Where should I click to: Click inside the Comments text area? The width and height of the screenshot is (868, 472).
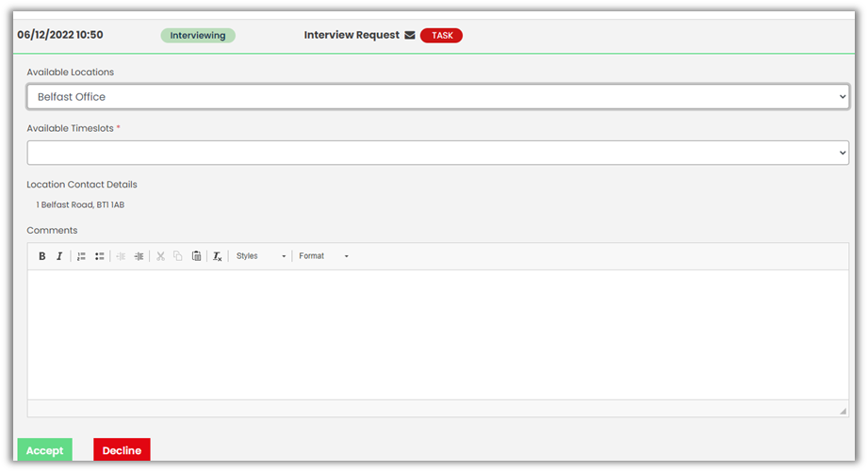tap(438, 334)
